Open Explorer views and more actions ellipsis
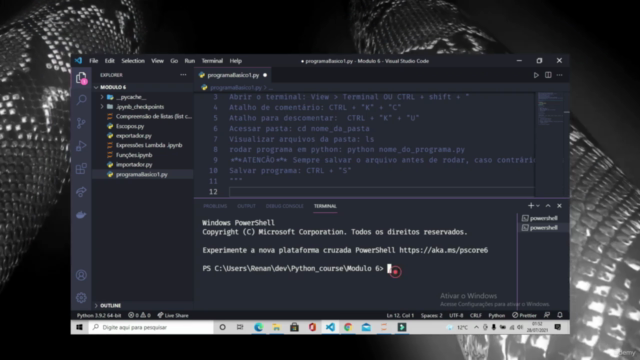640x360 pixels. click(183, 75)
